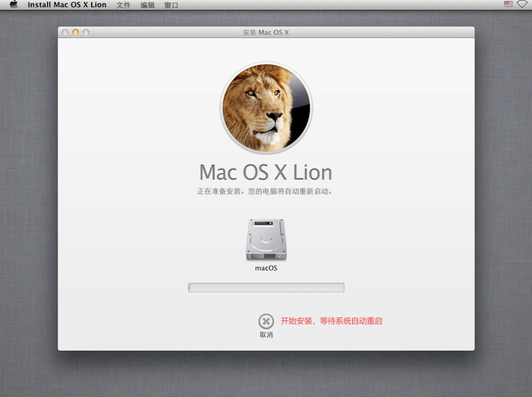Click the 安装 Mac OS X window title
Viewport: 532px width, 397px height.
click(266, 33)
